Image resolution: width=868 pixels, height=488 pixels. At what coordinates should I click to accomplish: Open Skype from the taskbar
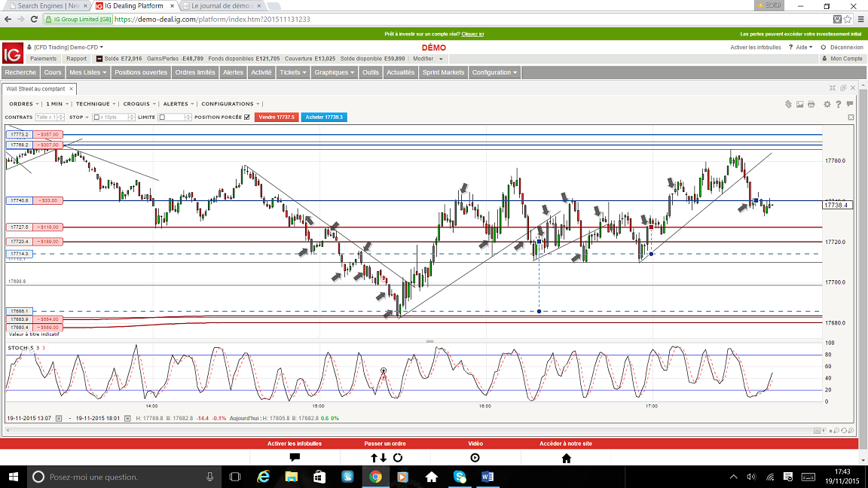(460, 477)
